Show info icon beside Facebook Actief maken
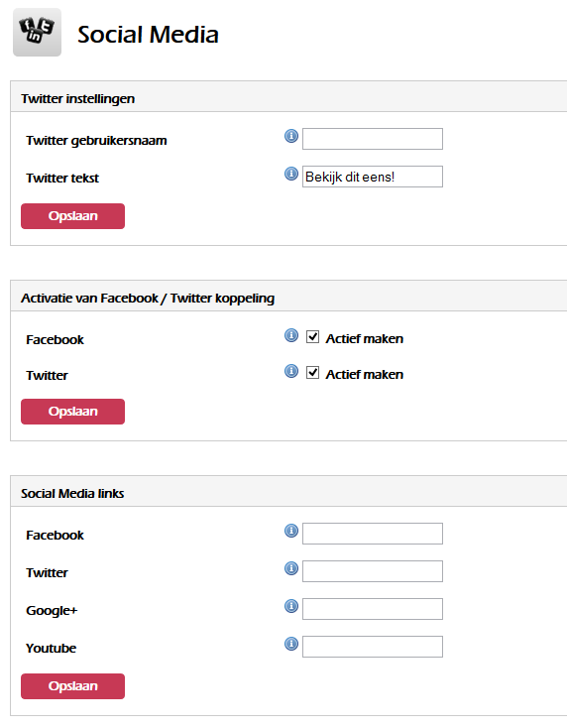Viewport: 567px width, 728px height. tap(291, 335)
